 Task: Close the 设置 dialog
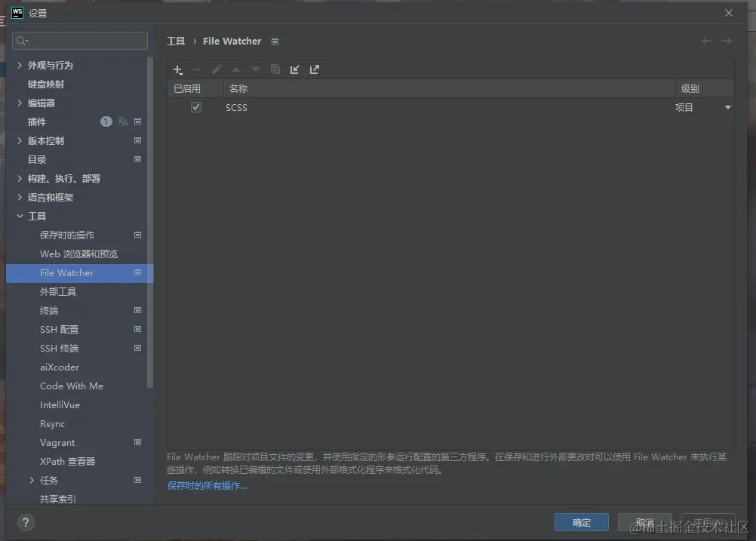pyautogui.click(x=729, y=13)
